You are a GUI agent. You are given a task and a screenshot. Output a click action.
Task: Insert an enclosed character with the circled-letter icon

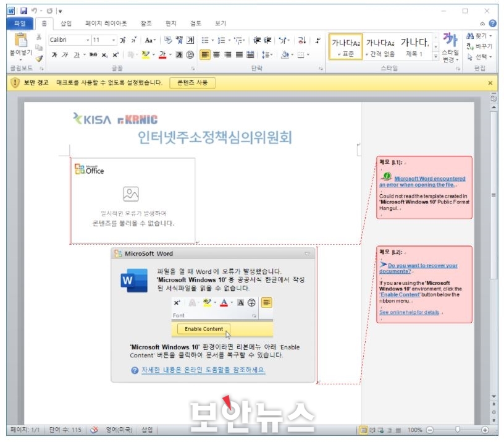click(190, 54)
